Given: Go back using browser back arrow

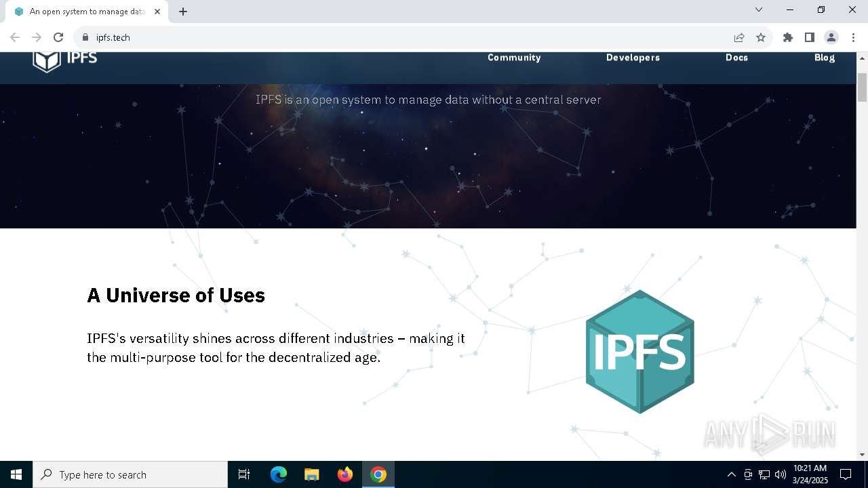Looking at the screenshot, I should (x=15, y=37).
